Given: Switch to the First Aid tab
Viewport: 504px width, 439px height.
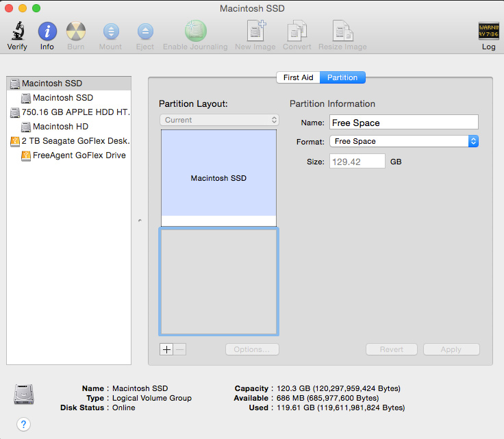Looking at the screenshot, I should click(x=298, y=77).
